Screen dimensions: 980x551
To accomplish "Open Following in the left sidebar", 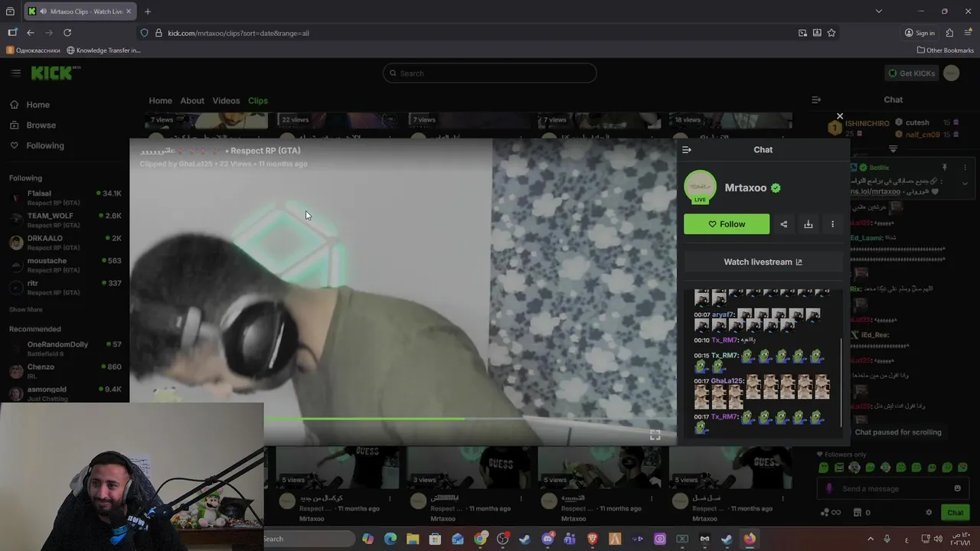I will pos(36,145).
